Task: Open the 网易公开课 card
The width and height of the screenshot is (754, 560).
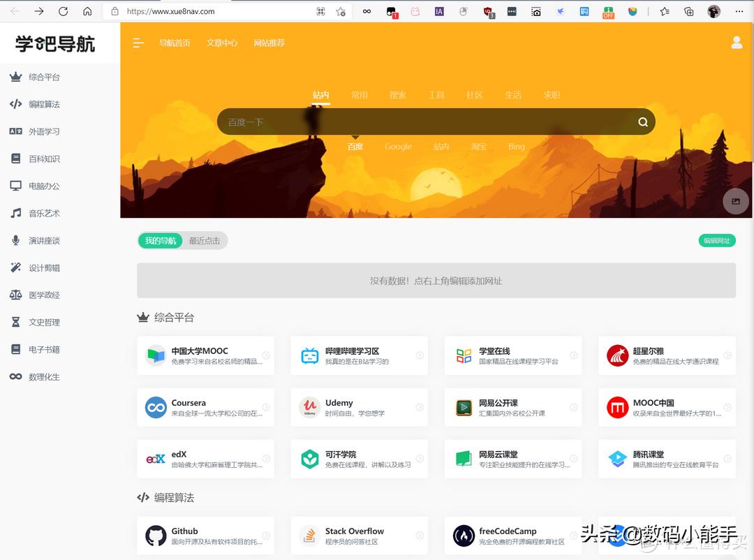Action: click(x=513, y=408)
